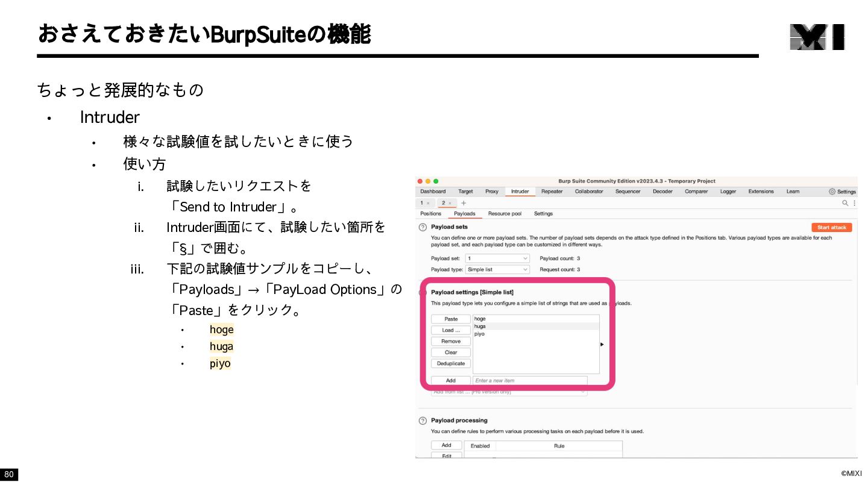Click the Remove button
The image size is (868, 488).
pyautogui.click(x=451, y=341)
